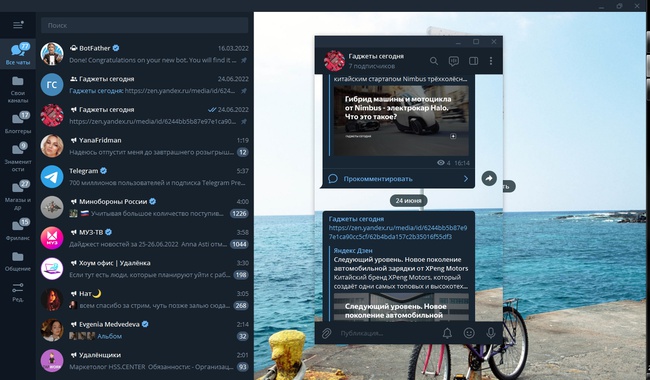
Task: Open the emoji picker
Action: [x=469, y=333]
